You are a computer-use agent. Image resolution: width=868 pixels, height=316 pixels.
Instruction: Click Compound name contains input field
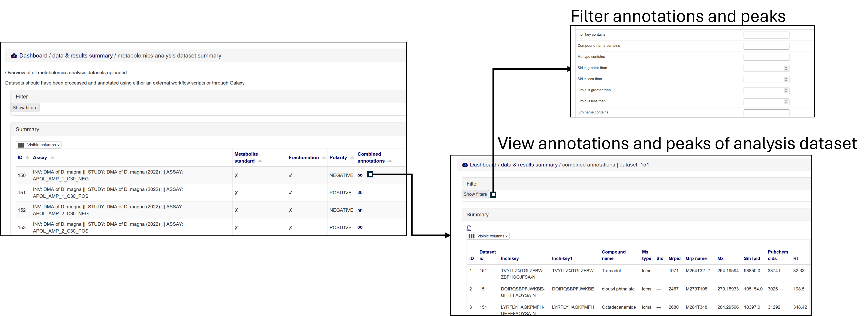(766, 46)
